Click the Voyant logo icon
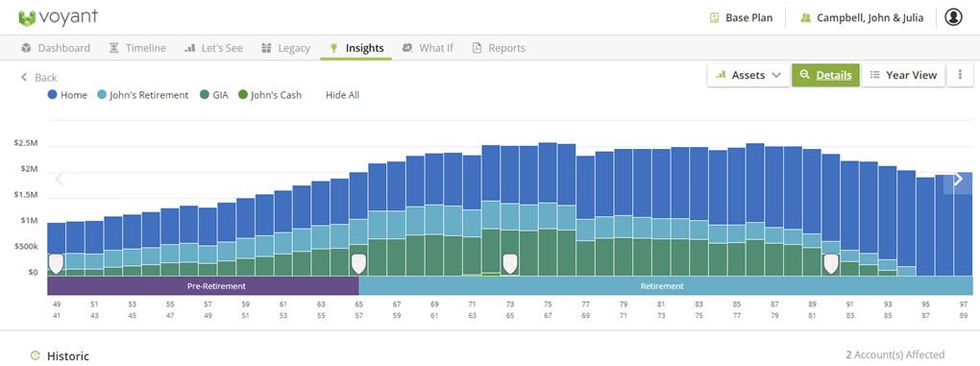The image size is (980, 366). [x=27, y=17]
